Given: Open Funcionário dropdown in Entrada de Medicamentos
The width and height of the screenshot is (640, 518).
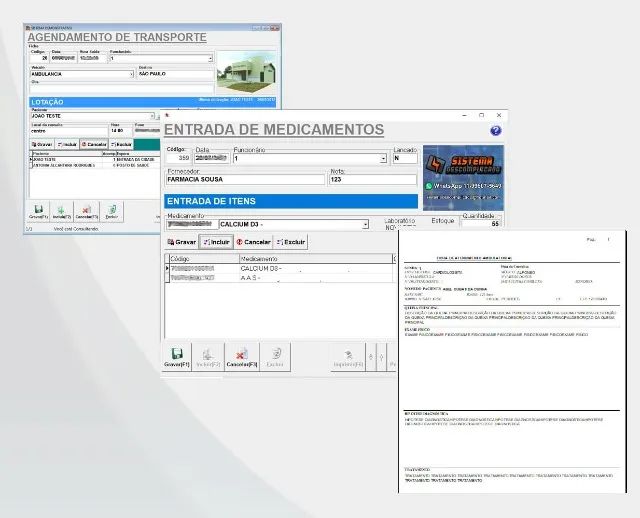Looking at the screenshot, I should click(x=383, y=158).
